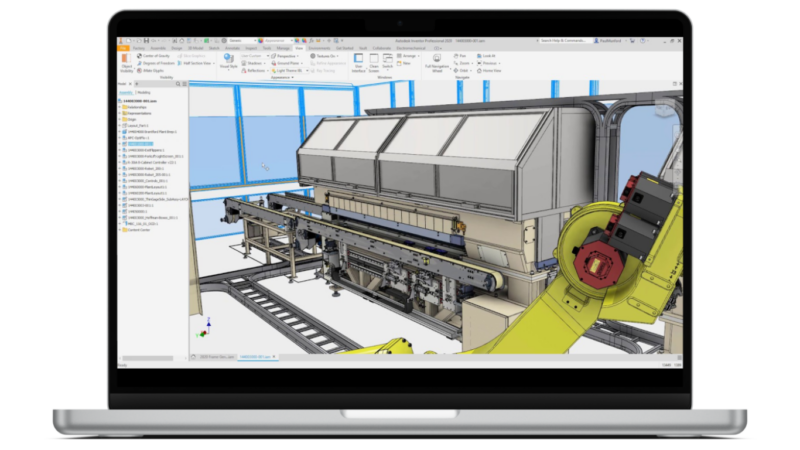Switch to the Assemble ribbon tab
The width and height of the screenshot is (800, 450).
tap(158, 47)
